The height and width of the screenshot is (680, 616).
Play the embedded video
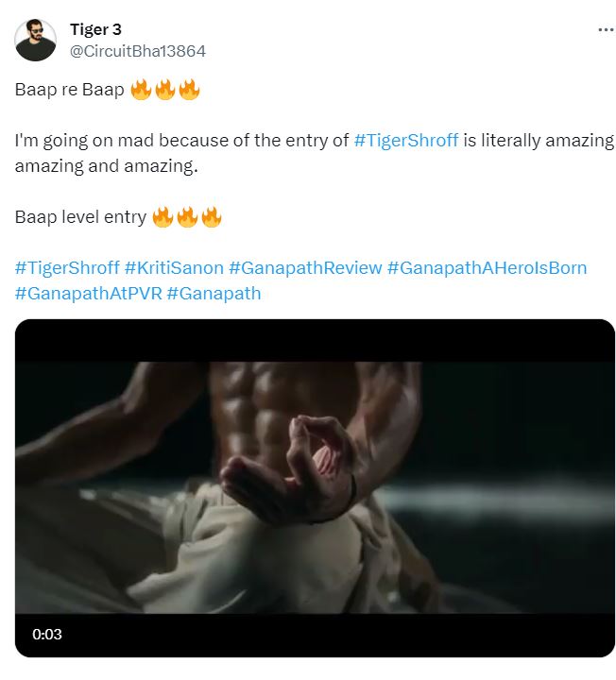(x=315, y=487)
